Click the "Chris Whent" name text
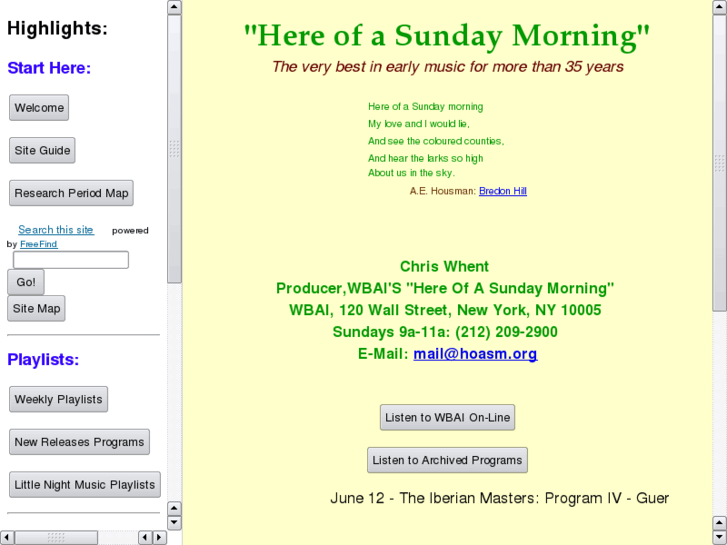Screen dimensions: 727x545 pos(444,266)
